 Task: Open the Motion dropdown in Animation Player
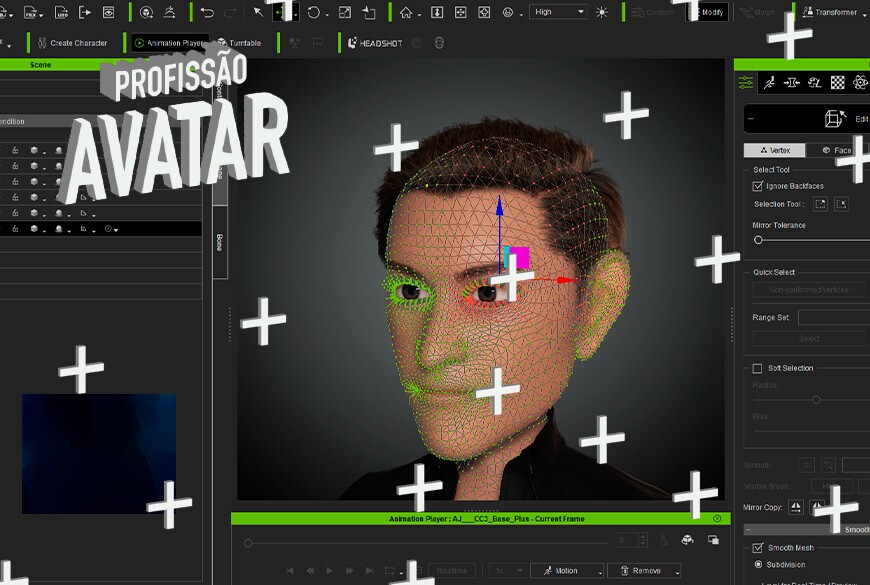[x=566, y=571]
